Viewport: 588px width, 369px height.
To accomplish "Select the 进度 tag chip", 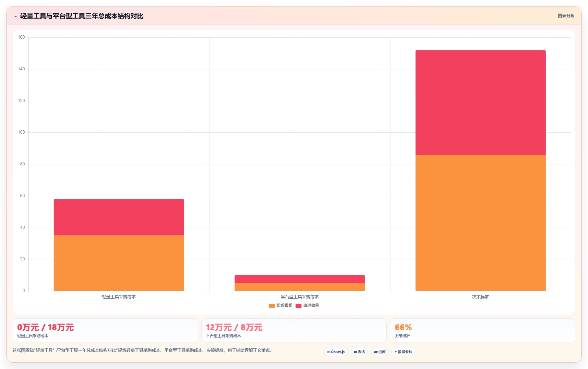I will click(380, 352).
